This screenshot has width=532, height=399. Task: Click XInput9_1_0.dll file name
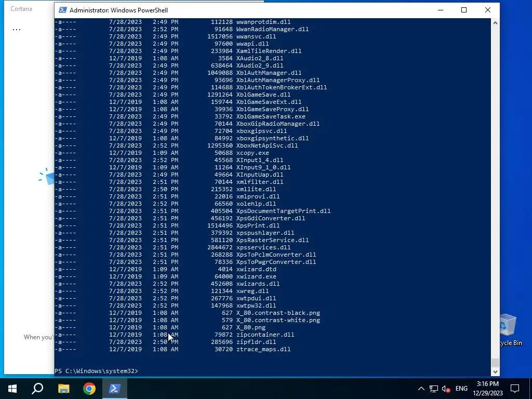pos(263,168)
